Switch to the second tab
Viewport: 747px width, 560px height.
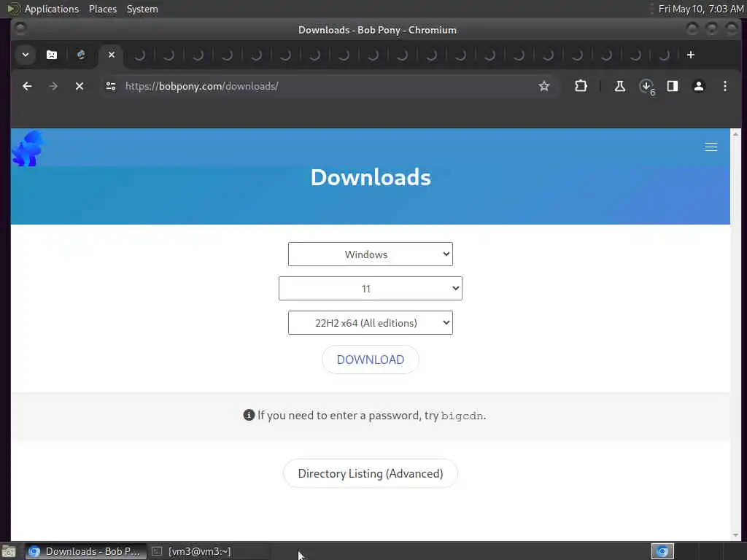pyautogui.click(x=81, y=55)
